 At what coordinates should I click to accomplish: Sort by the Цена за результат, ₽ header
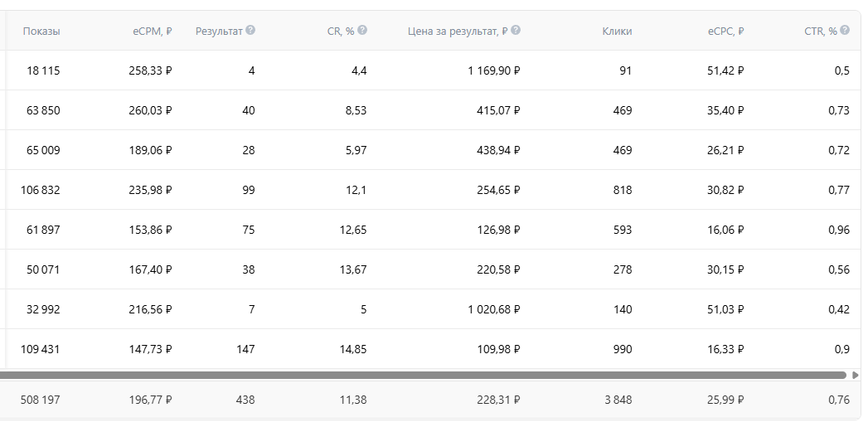click(458, 32)
